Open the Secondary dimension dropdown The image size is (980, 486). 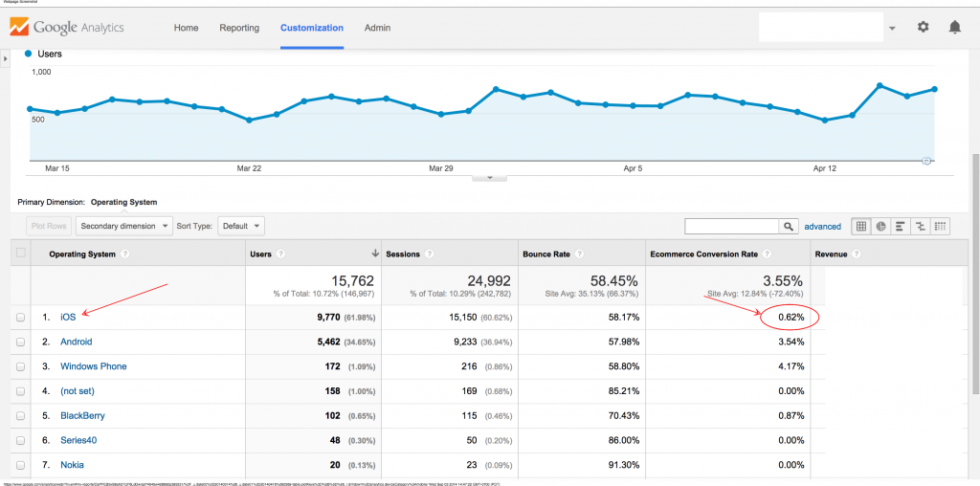123,226
